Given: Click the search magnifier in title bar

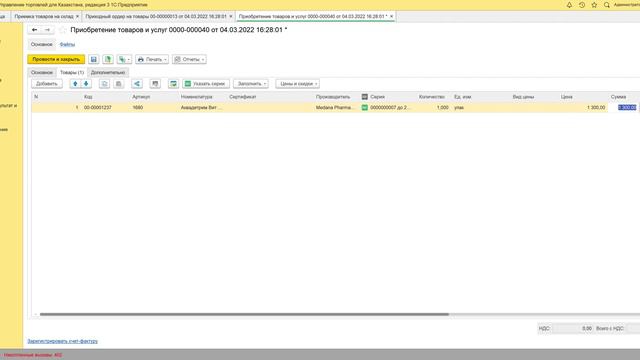Looking at the screenshot, I should [x=607, y=5].
